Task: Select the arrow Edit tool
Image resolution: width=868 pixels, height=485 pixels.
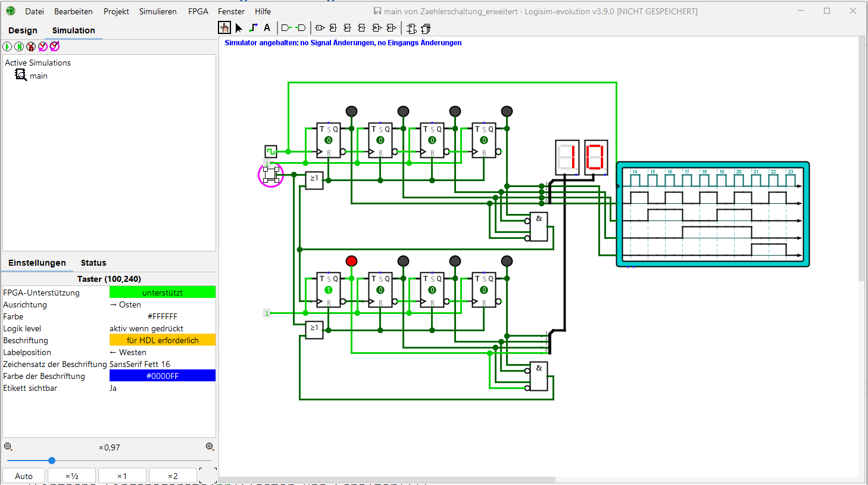Action: point(239,28)
